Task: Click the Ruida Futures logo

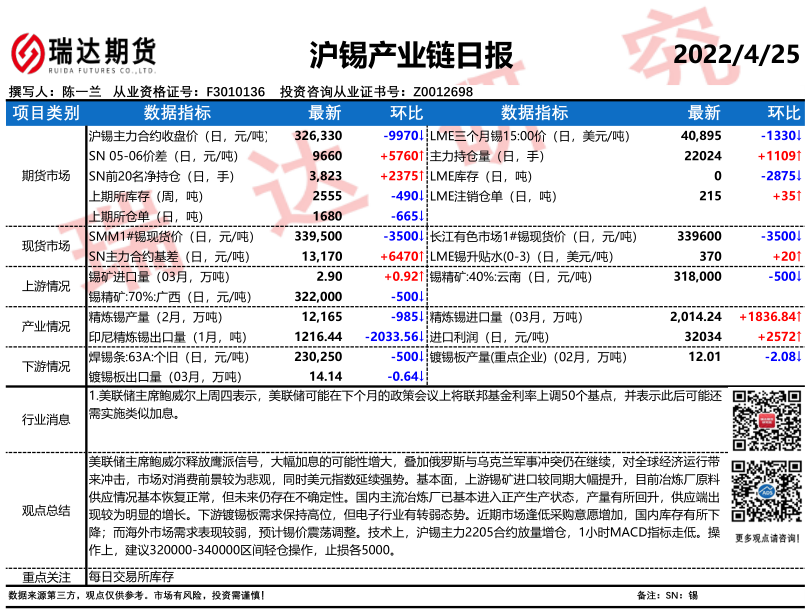Action: tap(83, 49)
